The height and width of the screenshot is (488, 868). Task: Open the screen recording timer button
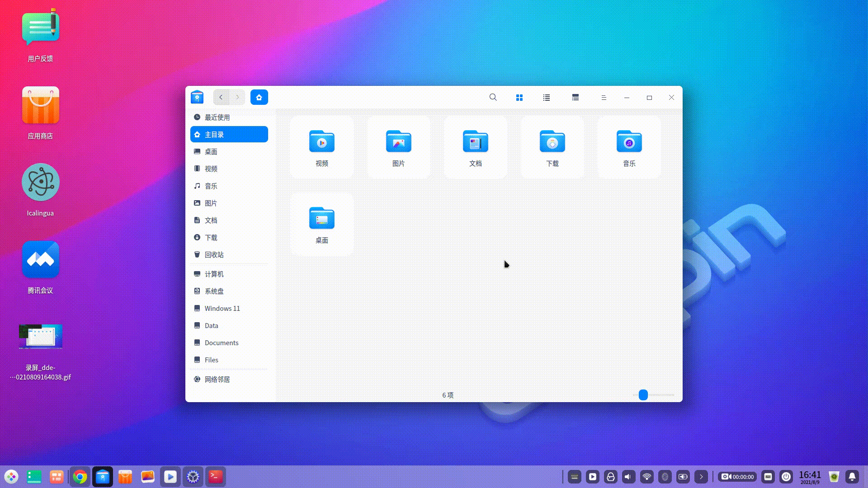737,477
